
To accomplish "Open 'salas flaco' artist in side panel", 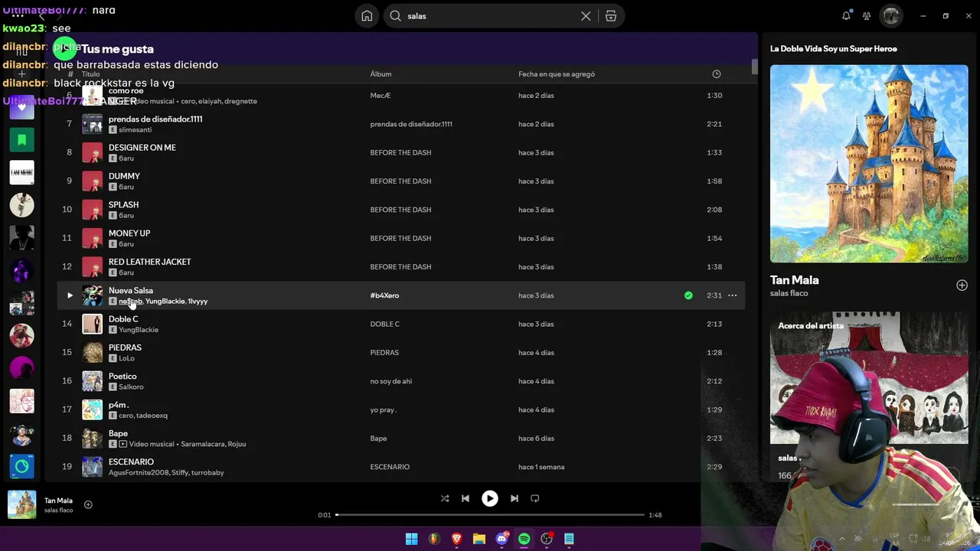I will [789, 293].
